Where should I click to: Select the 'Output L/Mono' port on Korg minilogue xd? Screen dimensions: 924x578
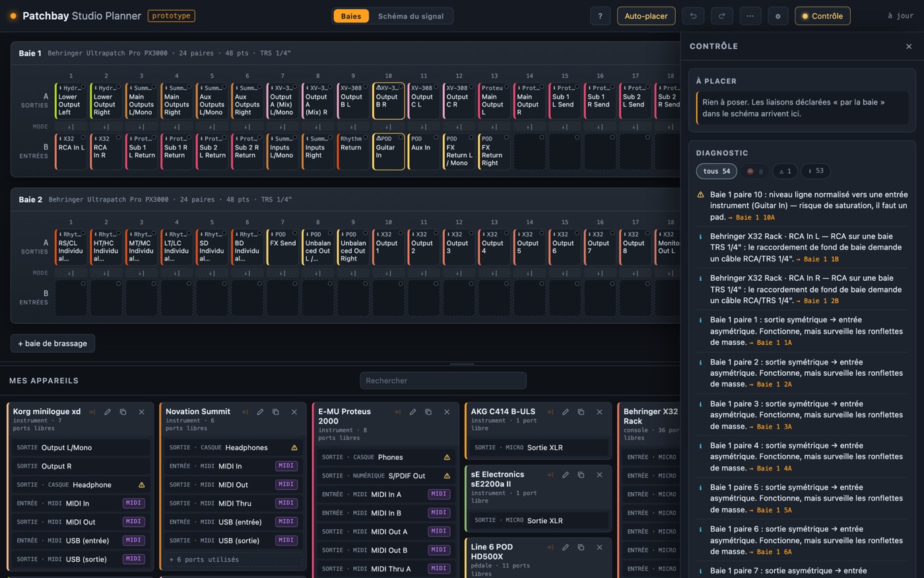(x=81, y=447)
